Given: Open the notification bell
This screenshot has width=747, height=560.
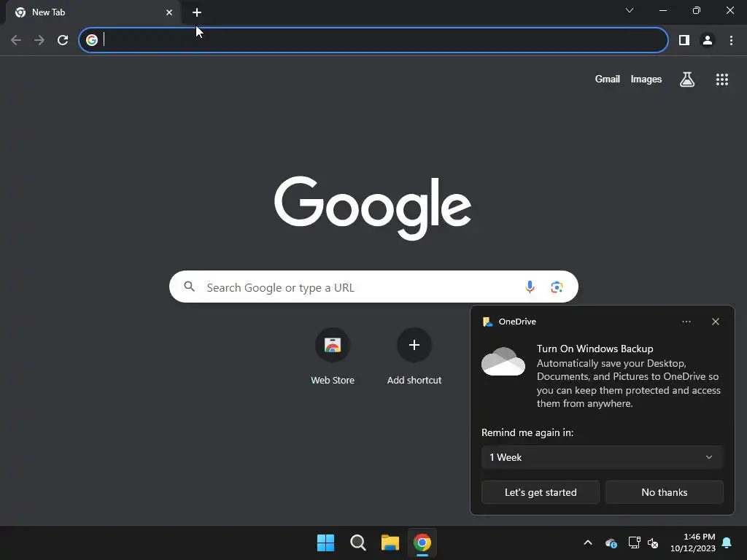Looking at the screenshot, I should [727, 542].
